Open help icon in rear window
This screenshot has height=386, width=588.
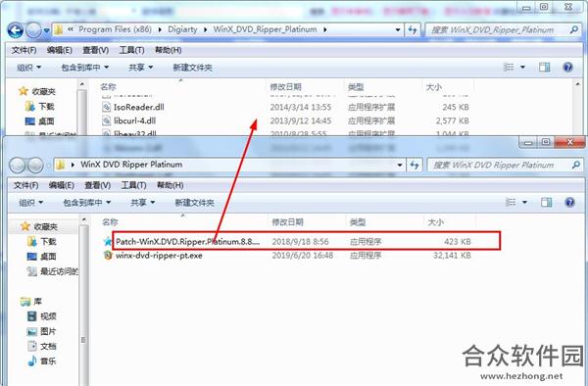(x=567, y=67)
